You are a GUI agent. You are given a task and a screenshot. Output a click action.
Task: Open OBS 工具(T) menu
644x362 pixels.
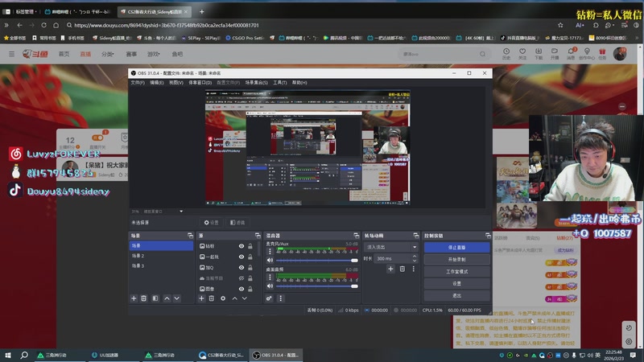pyautogui.click(x=280, y=83)
